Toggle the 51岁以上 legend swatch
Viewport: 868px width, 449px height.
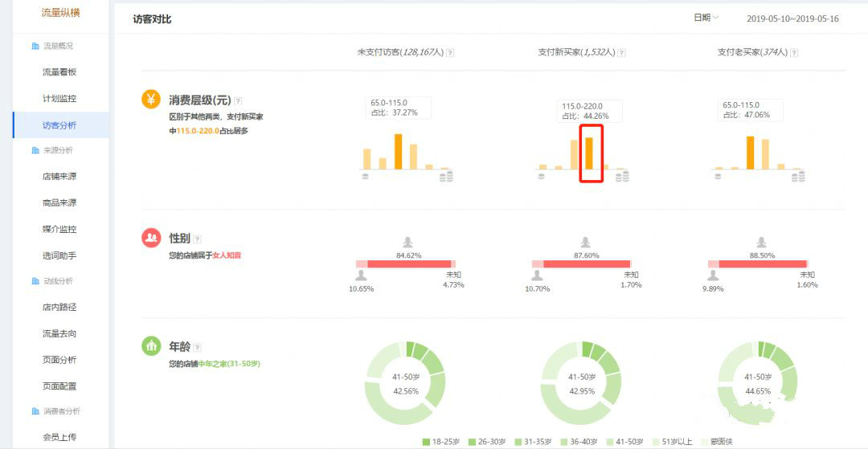pos(657,442)
